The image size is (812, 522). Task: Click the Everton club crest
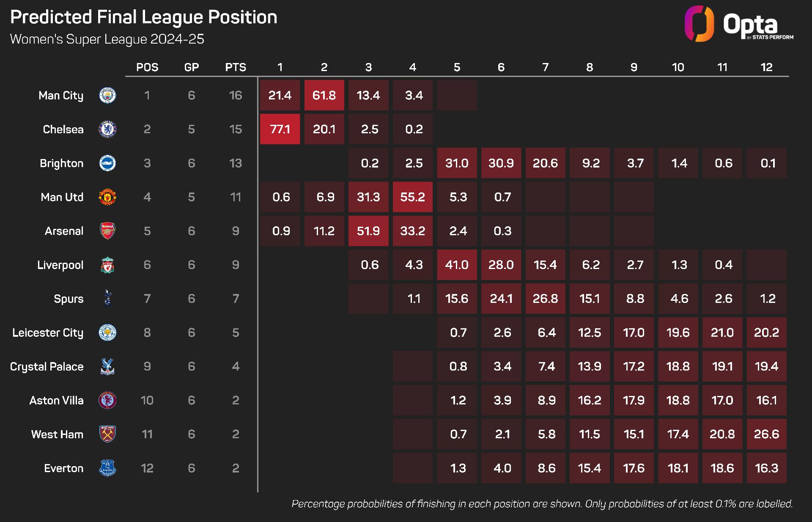point(107,468)
